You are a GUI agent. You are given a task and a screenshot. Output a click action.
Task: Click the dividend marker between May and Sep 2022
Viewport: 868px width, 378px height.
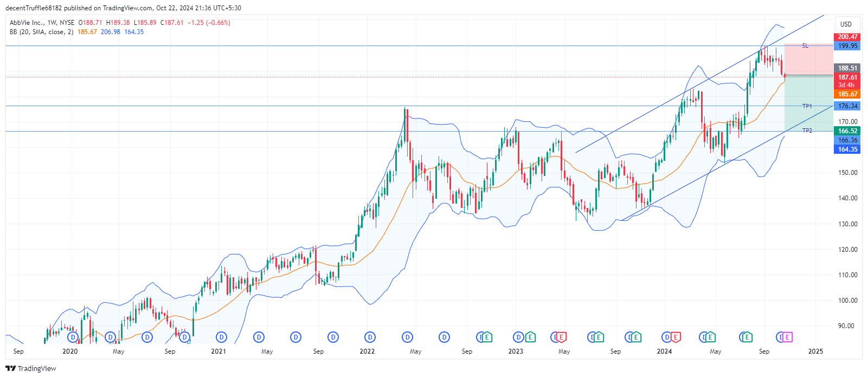[444, 337]
